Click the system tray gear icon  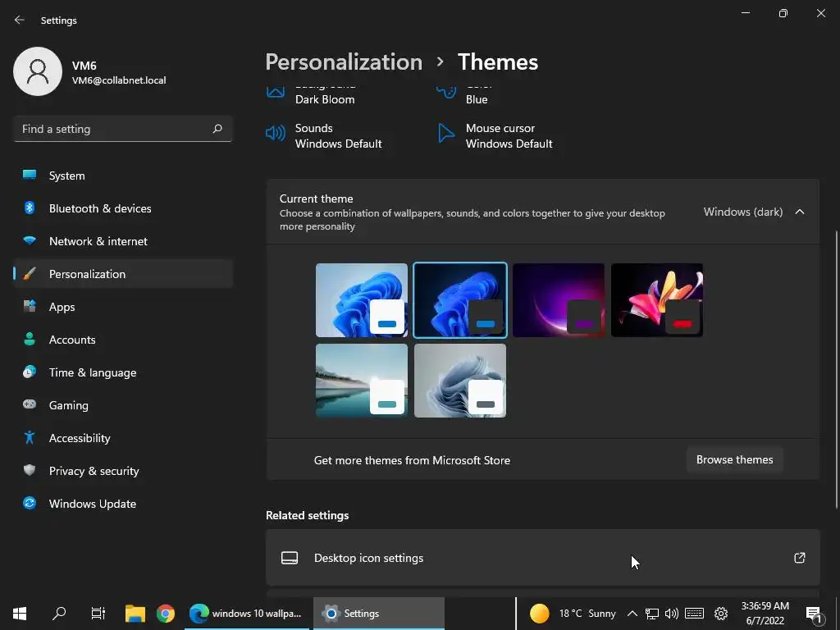(721, 614)
